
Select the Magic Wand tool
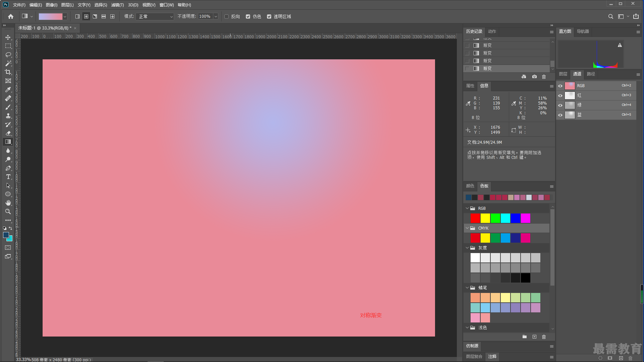coord(8,63)
